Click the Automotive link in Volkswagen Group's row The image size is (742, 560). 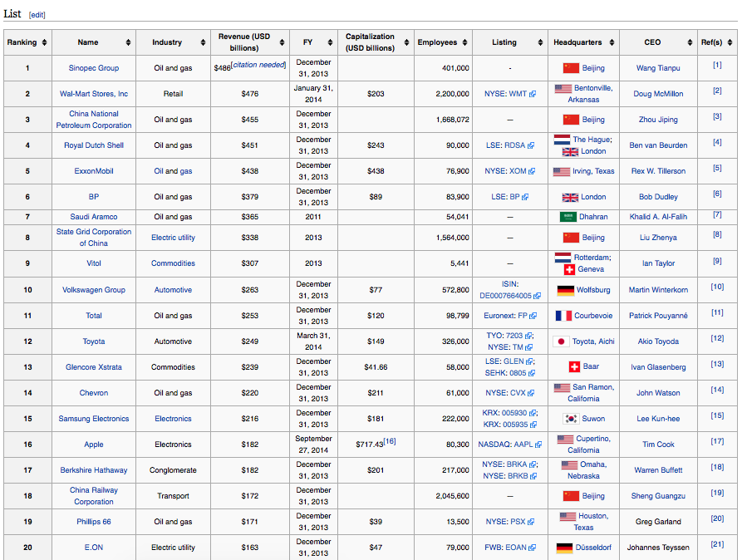click(x=173, y=290)
